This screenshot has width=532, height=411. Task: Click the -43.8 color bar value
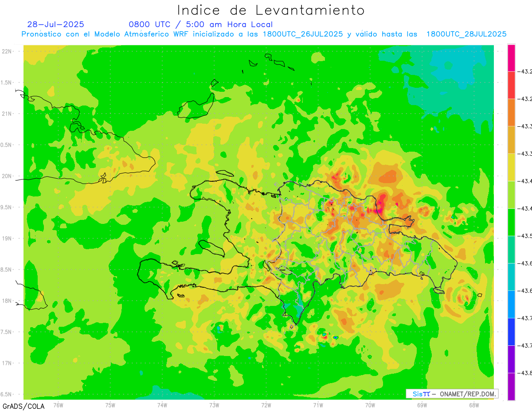point(525,373)
